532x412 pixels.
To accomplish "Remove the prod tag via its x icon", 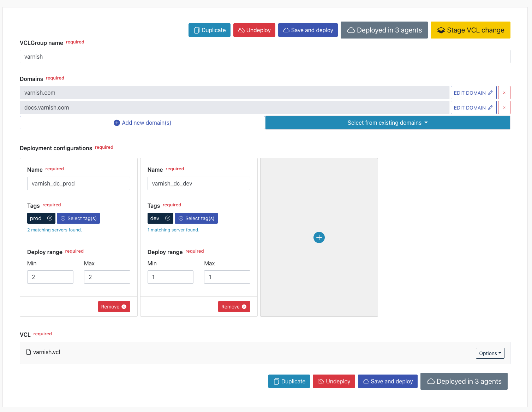I will click(x=50, y=218).
